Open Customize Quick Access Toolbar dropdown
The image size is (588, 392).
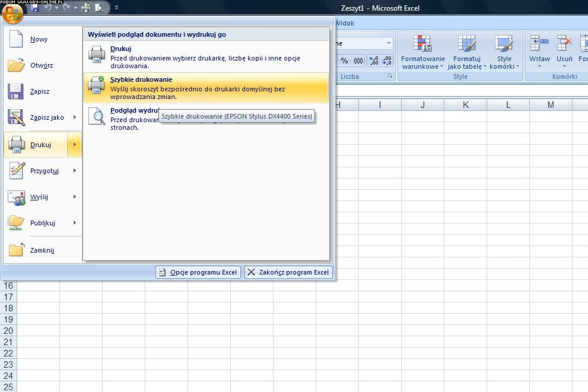point(117,8)
